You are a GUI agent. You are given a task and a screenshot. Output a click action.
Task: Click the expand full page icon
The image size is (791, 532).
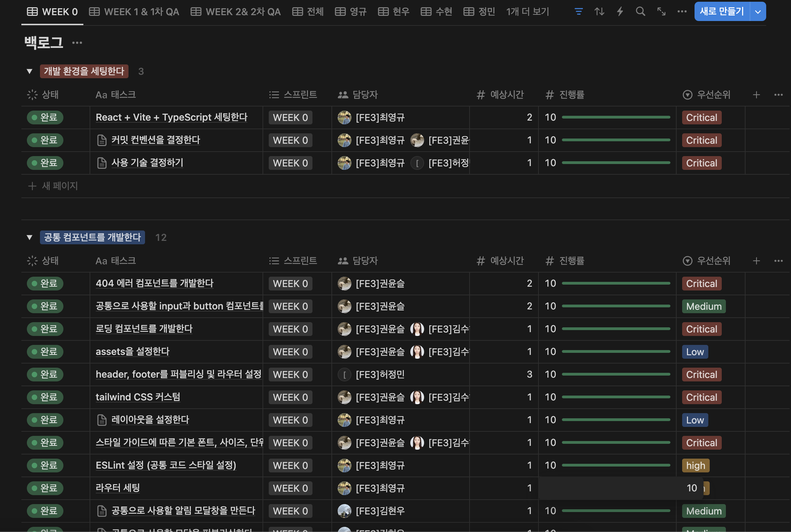point(661,12)
